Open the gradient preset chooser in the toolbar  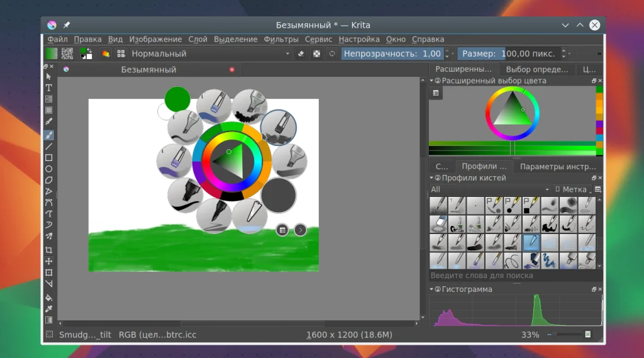point(51,54)
